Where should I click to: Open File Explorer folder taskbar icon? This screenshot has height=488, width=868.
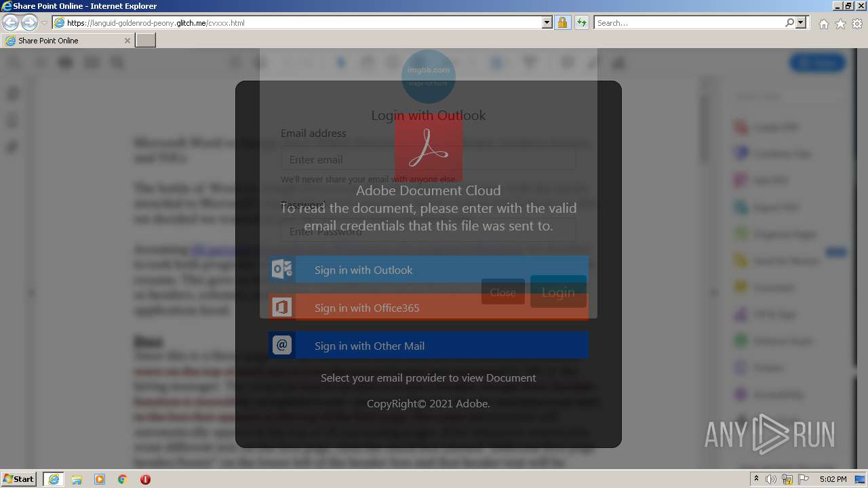pyautogui.click(x=77, y=479)
